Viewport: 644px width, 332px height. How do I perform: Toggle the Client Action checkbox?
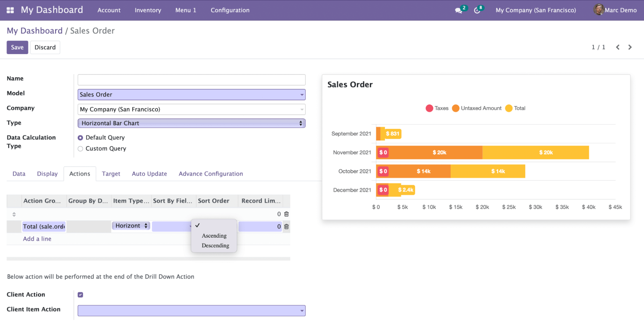tap(81, 295)
